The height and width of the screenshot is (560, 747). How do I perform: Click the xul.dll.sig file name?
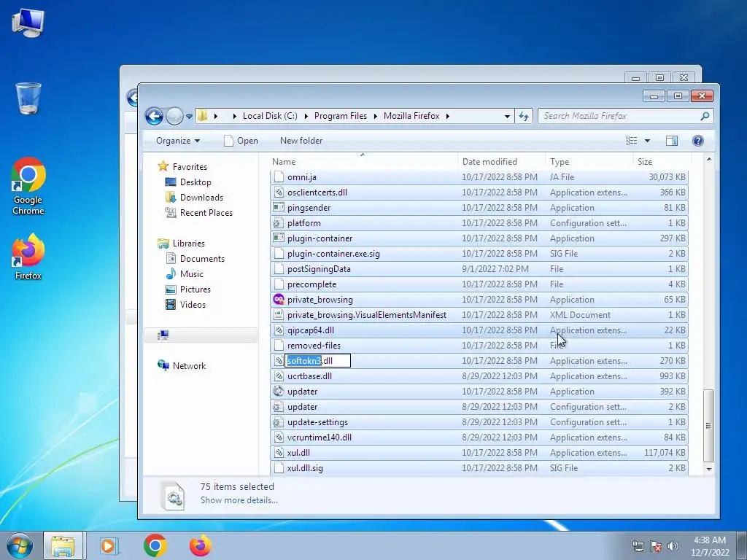(x=305, y=468)
